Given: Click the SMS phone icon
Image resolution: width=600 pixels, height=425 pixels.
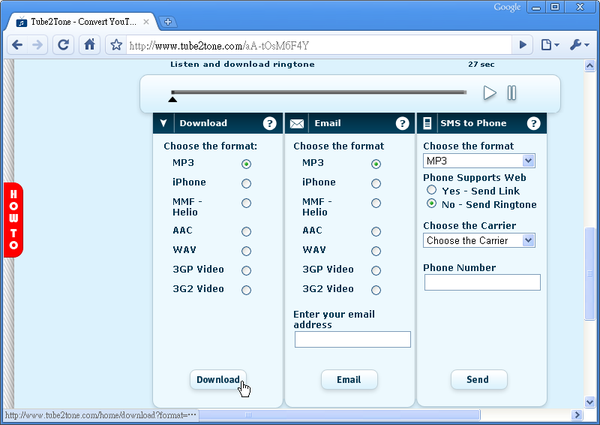Looking at the screenshot, I should click(x=427, y=123).
